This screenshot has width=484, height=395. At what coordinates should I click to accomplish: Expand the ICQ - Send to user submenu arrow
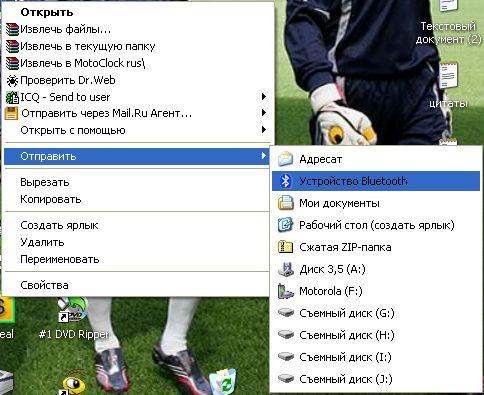tap(264, 97)
